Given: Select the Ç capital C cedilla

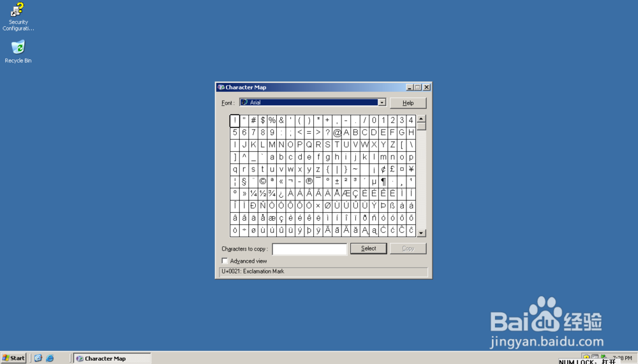Looking at the screenshot, I should (x=355, y=194).
